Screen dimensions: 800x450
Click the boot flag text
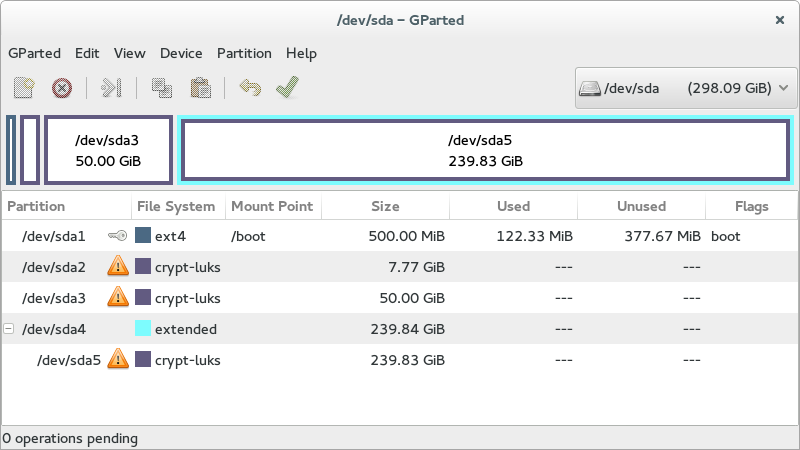(x=726, y=236)
